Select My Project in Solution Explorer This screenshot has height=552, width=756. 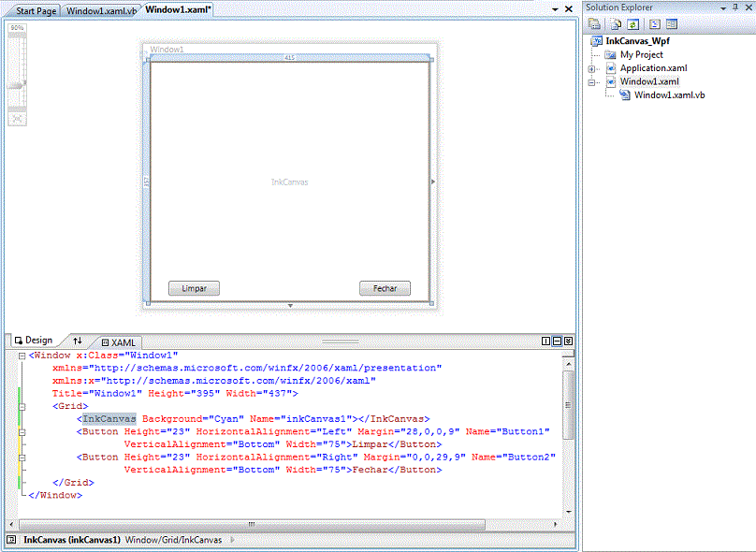tap(641, 54)
